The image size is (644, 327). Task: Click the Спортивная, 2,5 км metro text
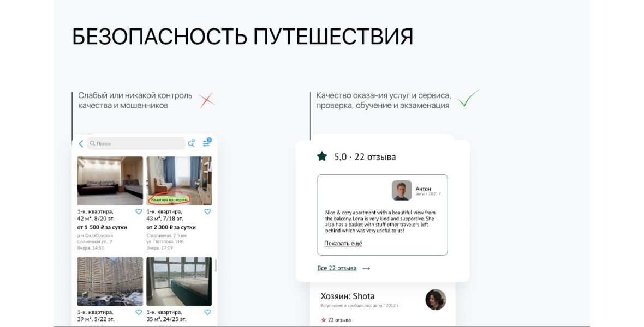[167, 235]
